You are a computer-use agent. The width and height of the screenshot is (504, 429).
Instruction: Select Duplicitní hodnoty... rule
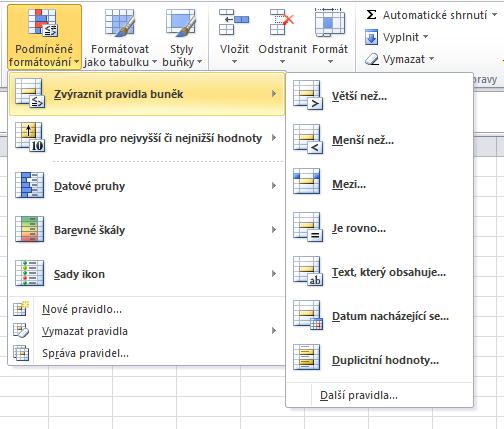coord(380,360)
